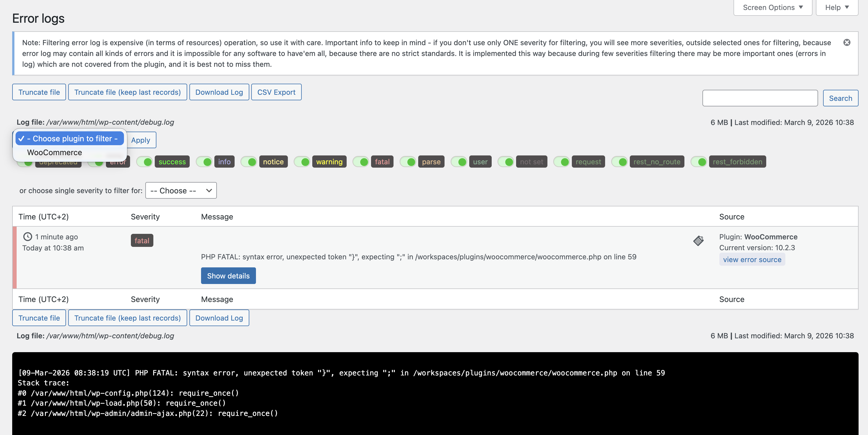The width and height of the screenshot is (868, 435).
Task: Click into the log search field
Action: [760, 98]
